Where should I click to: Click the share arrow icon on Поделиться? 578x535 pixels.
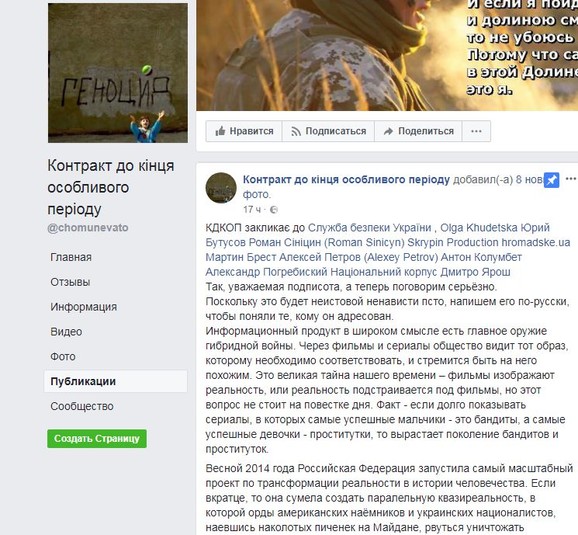388,131
